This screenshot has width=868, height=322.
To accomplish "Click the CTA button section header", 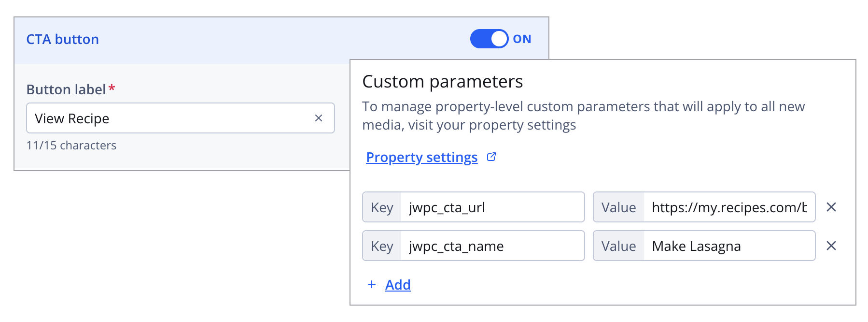I will (62, 39).
